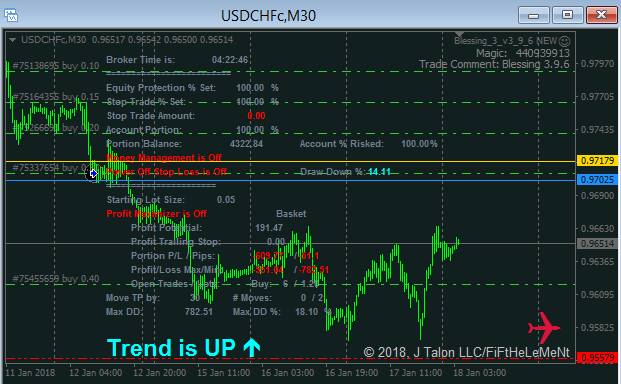Click the smiley face next to Blessing EA name
Viewport: 621px width, 384px height.
click(564, 41)
